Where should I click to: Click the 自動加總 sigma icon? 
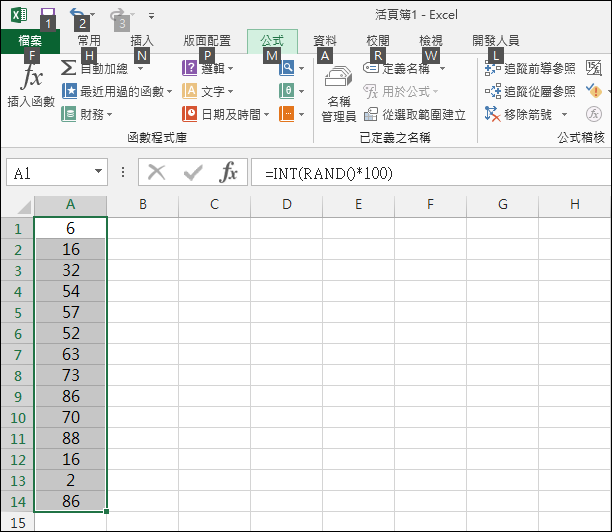point(69,68)
